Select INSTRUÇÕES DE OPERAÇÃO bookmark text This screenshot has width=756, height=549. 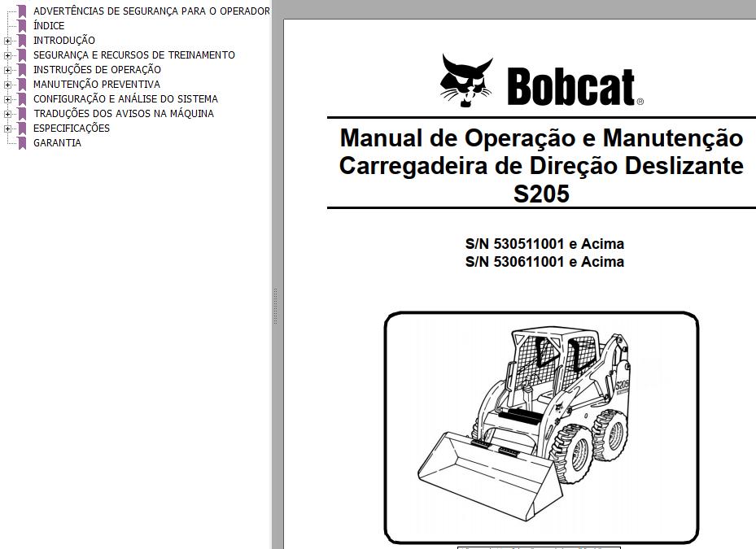tap(97, 69)
